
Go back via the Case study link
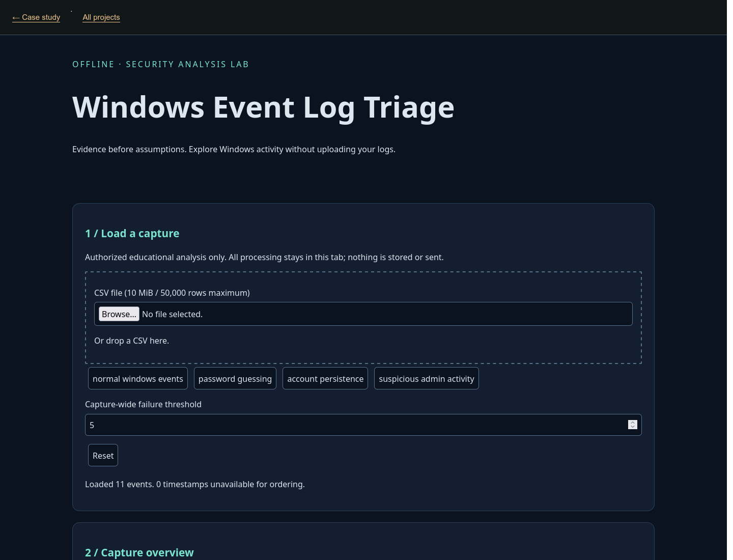click(36, 17)
